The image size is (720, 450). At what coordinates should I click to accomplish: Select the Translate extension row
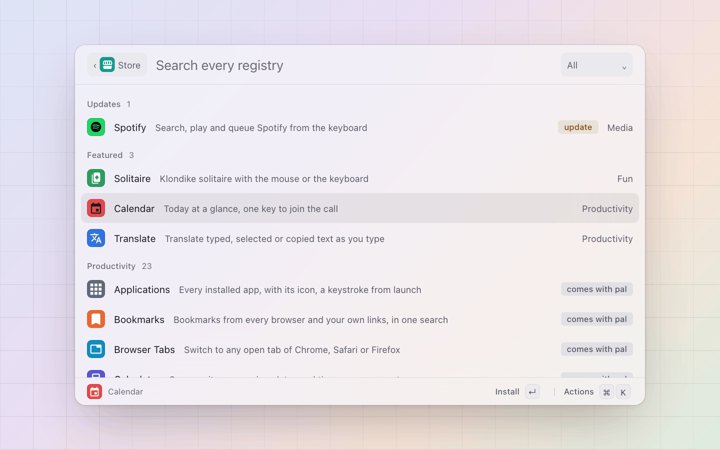pyautogui.click(x=360, y=238)
